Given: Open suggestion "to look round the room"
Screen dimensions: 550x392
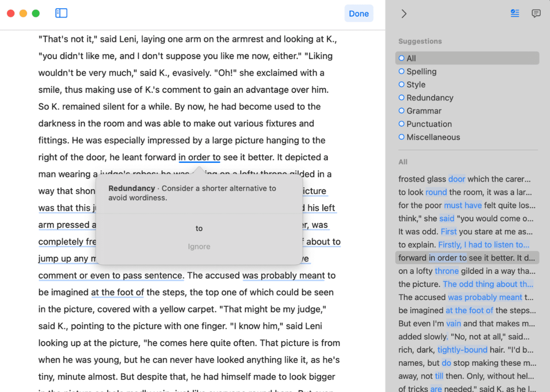Looking at the screenshot, I should (467, 192).
